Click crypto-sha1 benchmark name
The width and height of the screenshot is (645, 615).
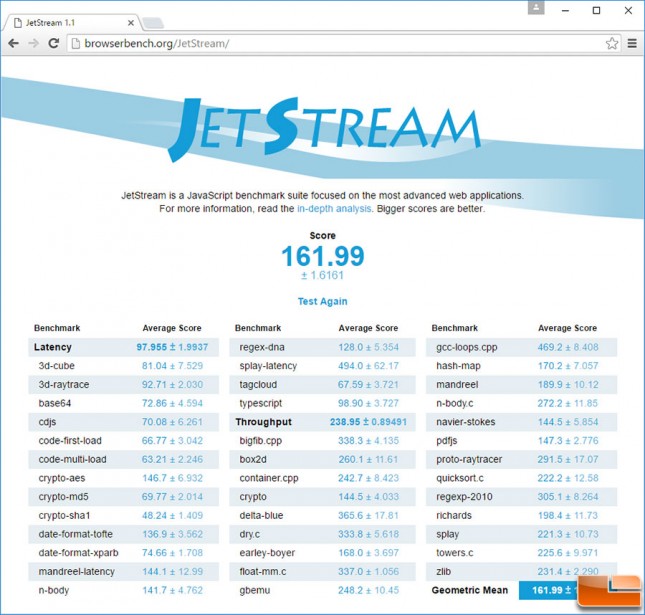(64, 515)
